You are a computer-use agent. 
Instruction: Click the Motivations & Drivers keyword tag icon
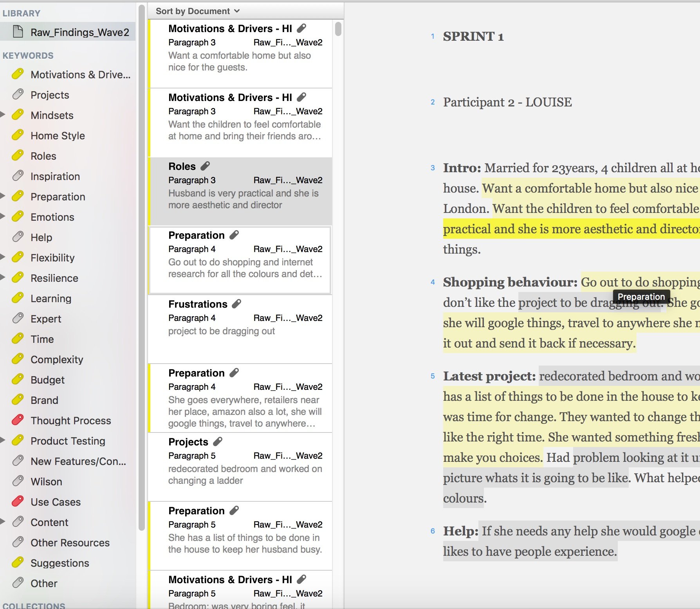click(18, 74)
